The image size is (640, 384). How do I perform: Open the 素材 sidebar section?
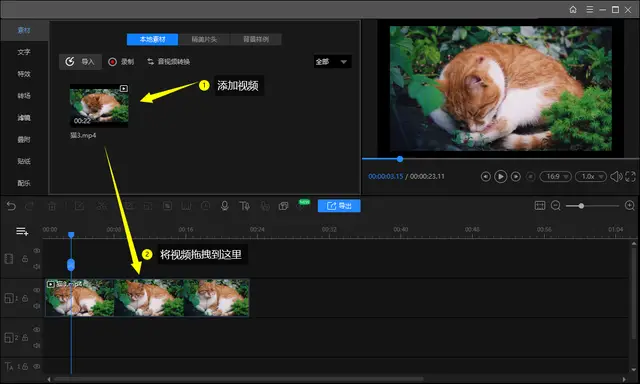tap(24, 30)
